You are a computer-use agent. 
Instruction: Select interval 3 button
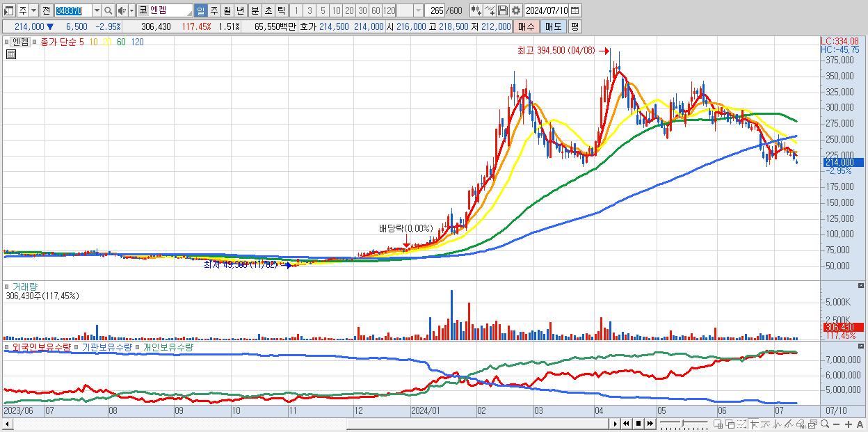pos(310,10)
